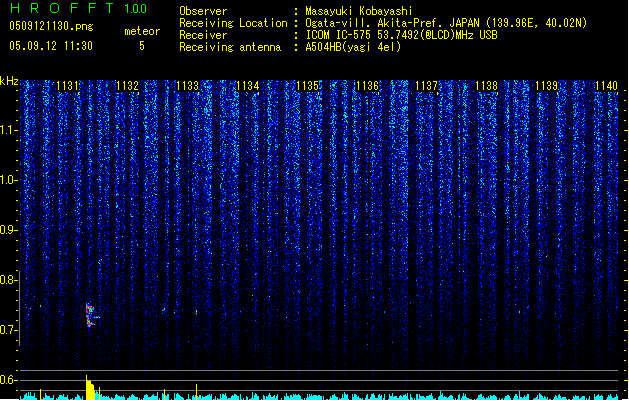The height and width of the screenshot is (400, 629).
Task: Click the bright red meteor echo in the spectrogram
Action: click(x=91, y=315)
